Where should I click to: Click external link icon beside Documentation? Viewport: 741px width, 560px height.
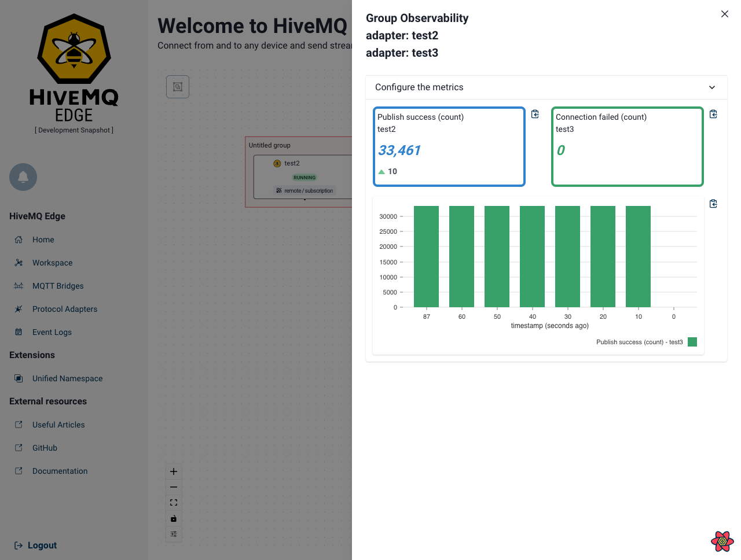click(x=19, y=471)
